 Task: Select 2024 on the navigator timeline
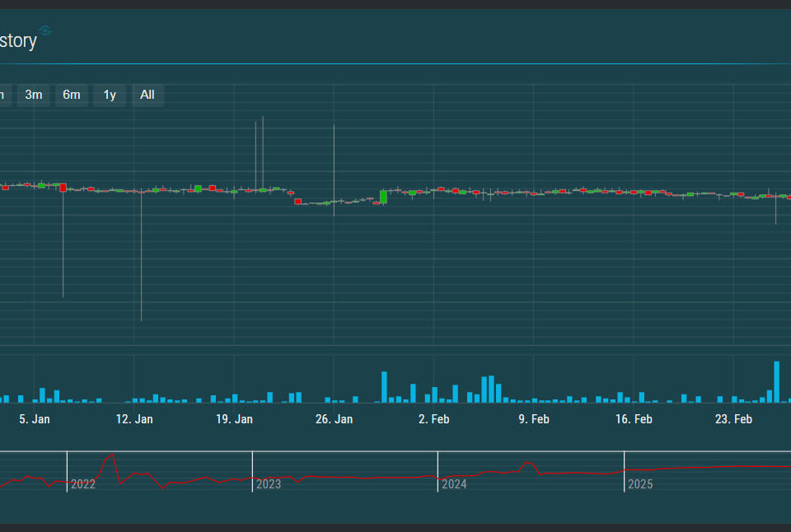point(454,484)
